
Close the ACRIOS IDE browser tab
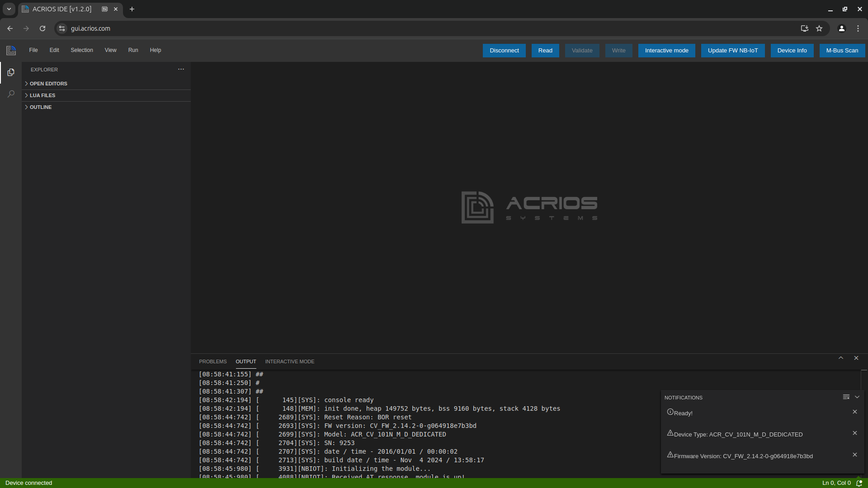tap(116, 9)
